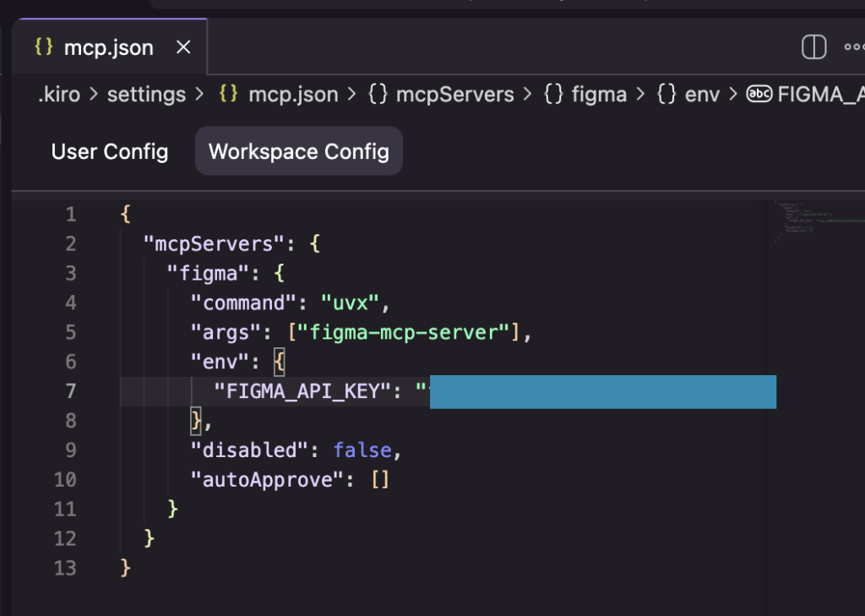Select the mcpServers braces icon in breadcrumb
The image size is (865, 616).
pos(378,95)
